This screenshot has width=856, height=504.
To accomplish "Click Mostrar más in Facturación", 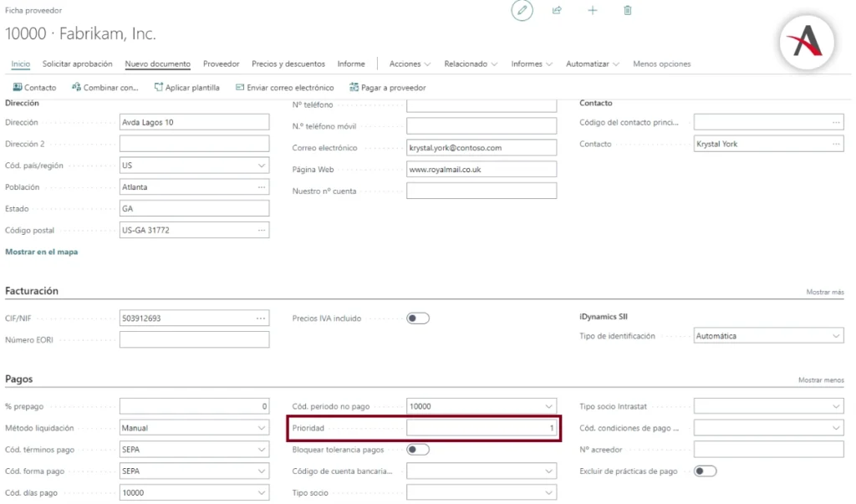I will (x=824, y=293).
